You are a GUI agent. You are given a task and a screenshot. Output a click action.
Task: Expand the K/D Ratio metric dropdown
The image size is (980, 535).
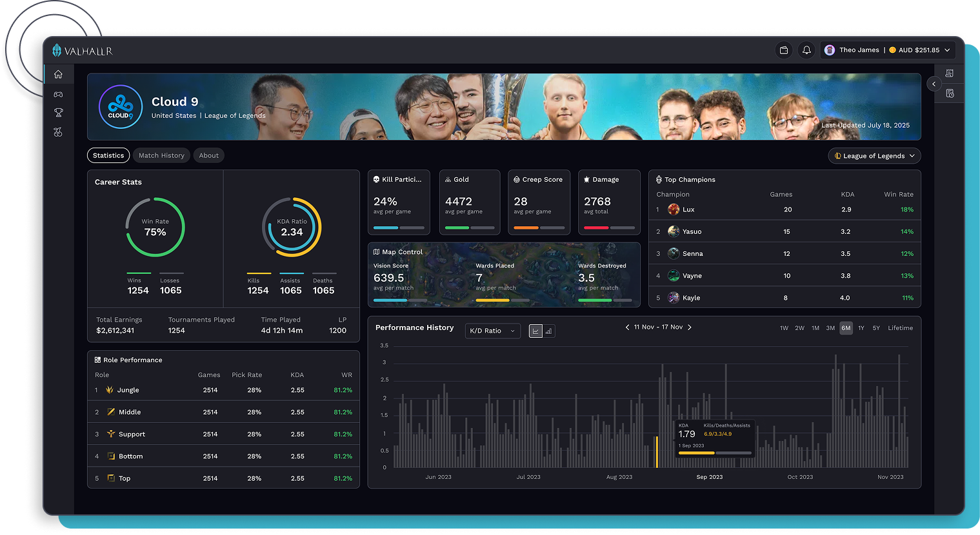tap(492, 331)
